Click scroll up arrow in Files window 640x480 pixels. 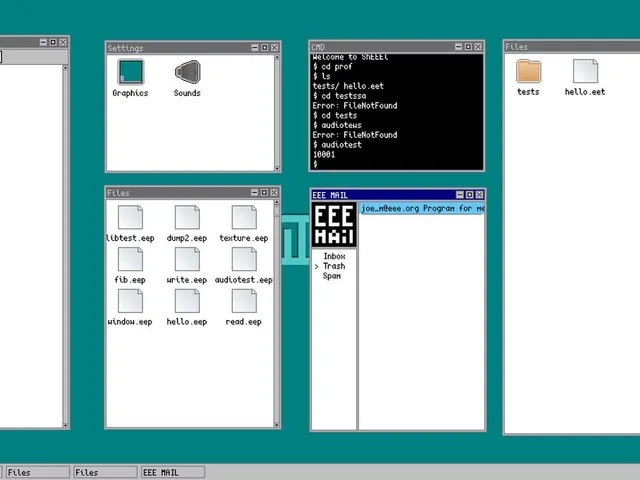tap(277, 202)
